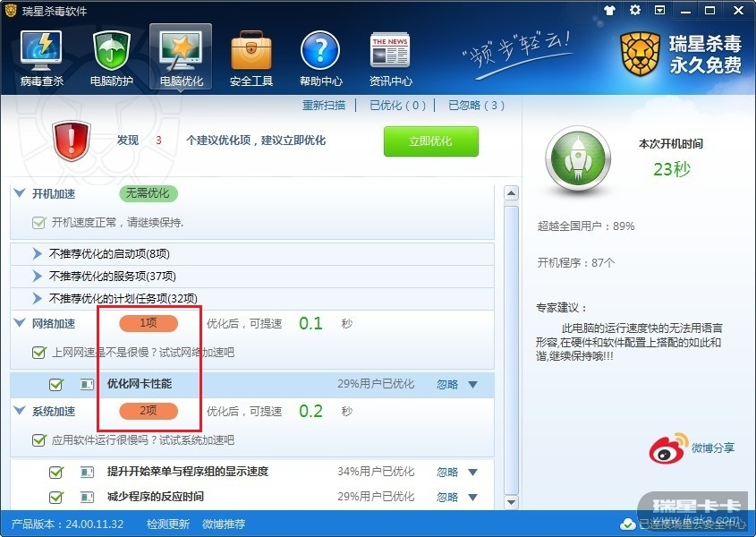
Task: Uncheck the 优化网卡性能 checkbox
Action: pyautogui.click(x=56, y=385)
